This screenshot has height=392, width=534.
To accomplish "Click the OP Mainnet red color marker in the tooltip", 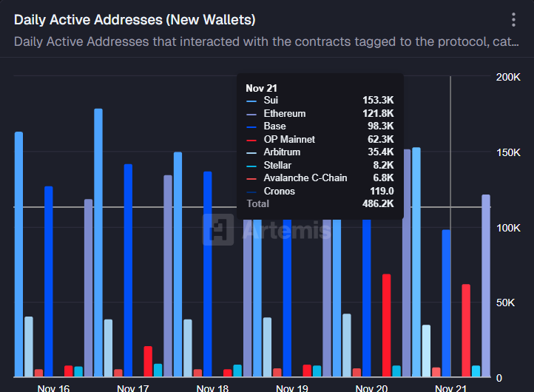I will [x=251, y=141].
